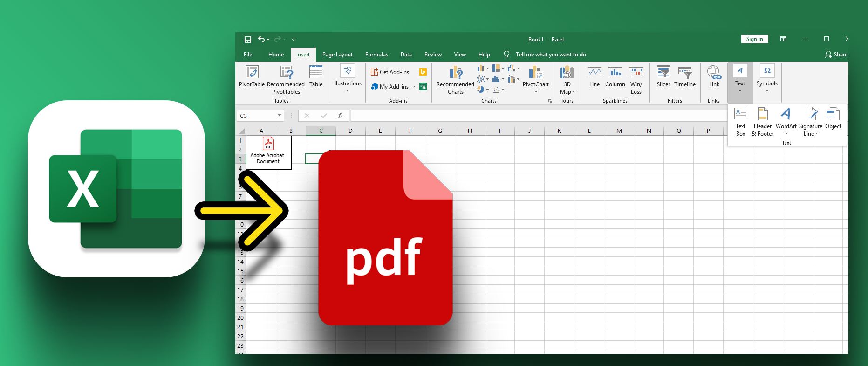
Task: Open the Bing Maps add-in icon
Action: pyautogui.click(x=423, y=72)
